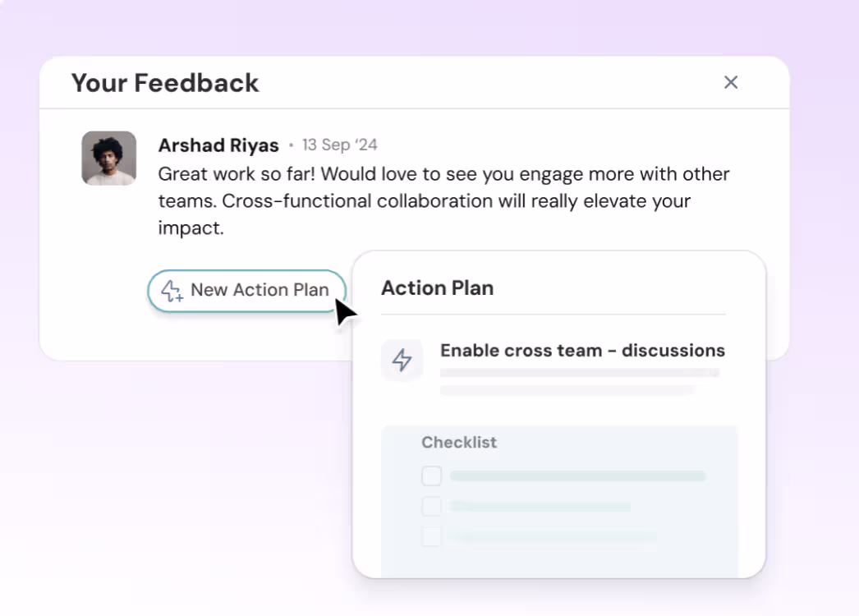Click the lightning bolt icon in Action Plan card
Image resolution: width=859 pixels, height=616 pixels.
point(402,360)
